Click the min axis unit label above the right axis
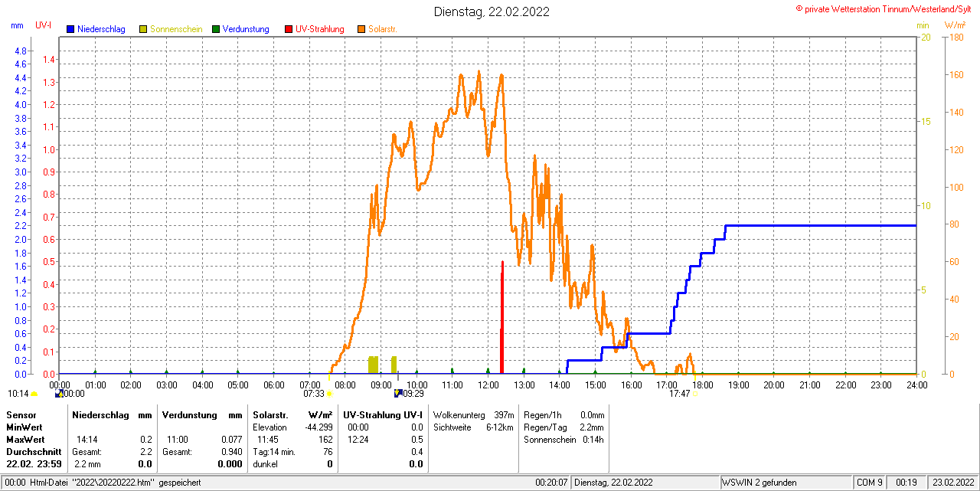 923,25
